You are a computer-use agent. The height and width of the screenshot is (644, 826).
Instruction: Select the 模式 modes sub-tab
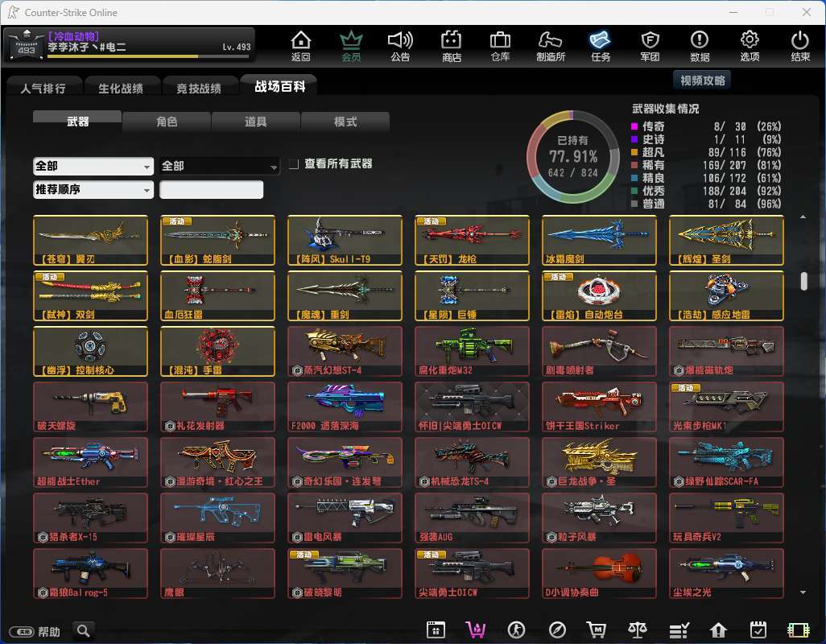click(345, 122)
